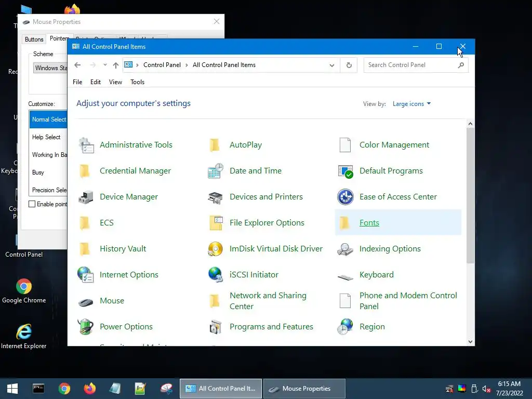This screenshot has width=532, height=399.
Task: Open Indexing Options icon
Action: click(x=345, y=249)
